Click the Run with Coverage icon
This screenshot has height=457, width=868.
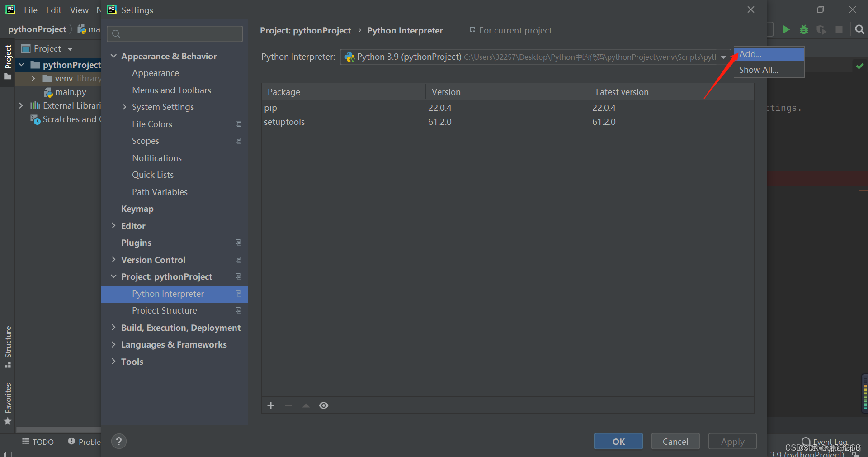821,29
